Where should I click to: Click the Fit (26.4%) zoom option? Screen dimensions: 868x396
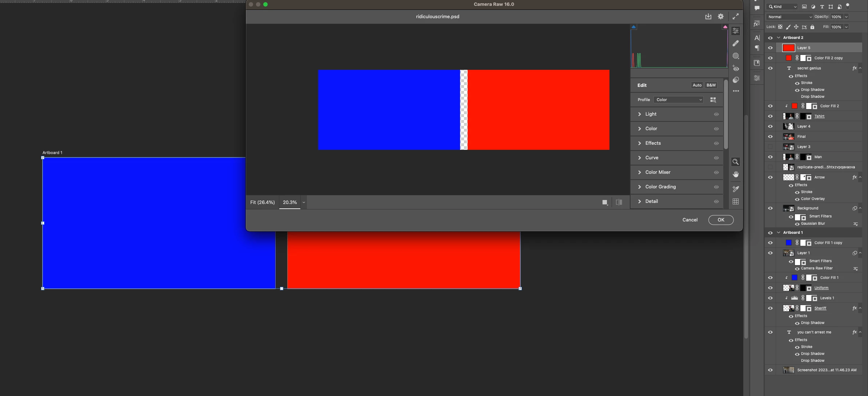tap(262, 202)
